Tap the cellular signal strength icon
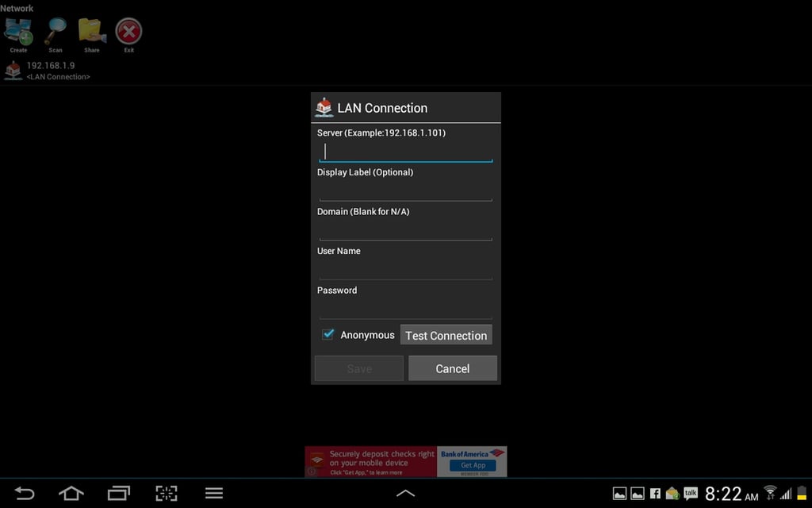The height and width of the screenshot is (508, 812). [787, 494]
